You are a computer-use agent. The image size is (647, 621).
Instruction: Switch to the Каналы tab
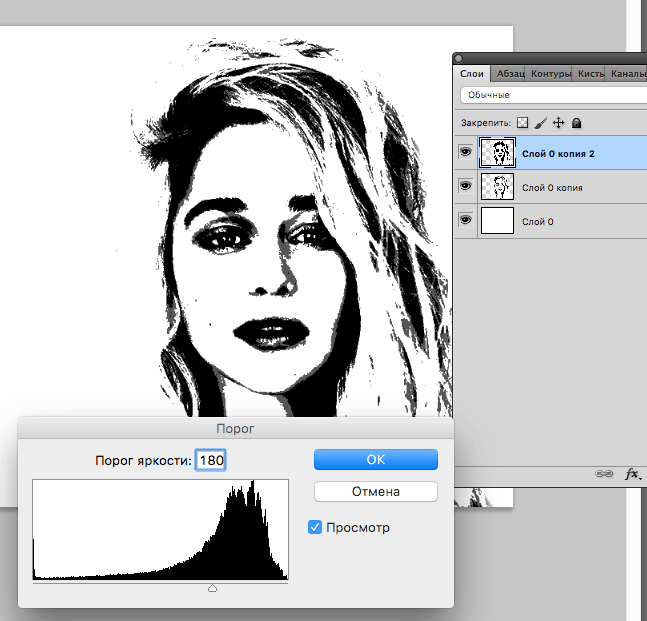coord(626,74)
